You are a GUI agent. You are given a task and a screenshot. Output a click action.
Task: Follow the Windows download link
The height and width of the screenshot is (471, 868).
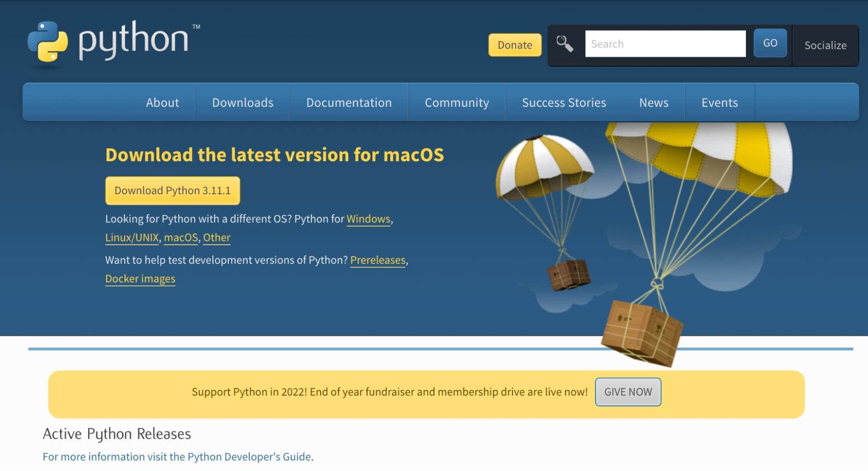coord(368,219)
